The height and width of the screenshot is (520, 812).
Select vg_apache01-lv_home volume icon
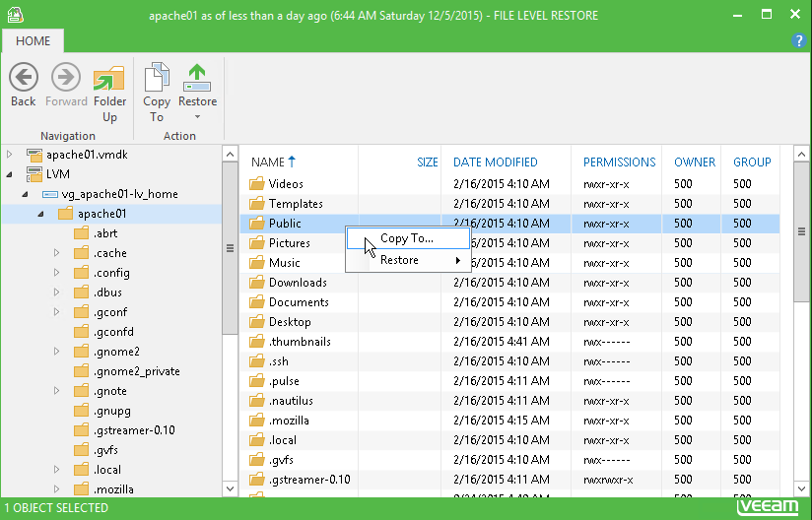49,194
